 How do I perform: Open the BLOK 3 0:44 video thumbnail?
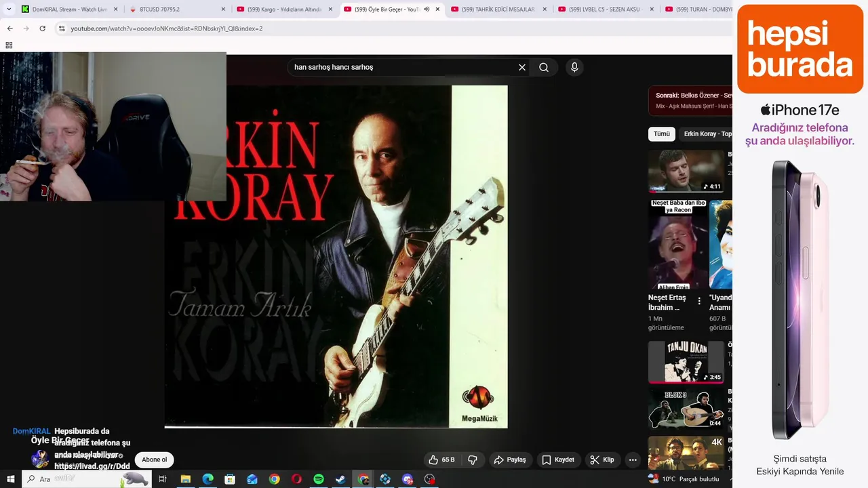686,409
